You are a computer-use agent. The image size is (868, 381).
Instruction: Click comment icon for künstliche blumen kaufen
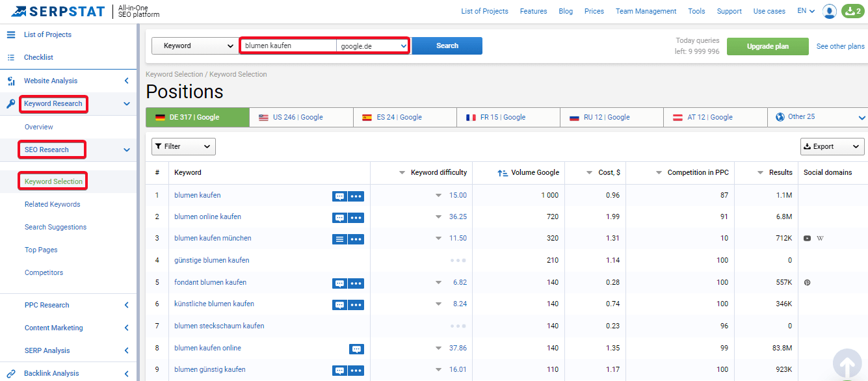coord(339,305)
